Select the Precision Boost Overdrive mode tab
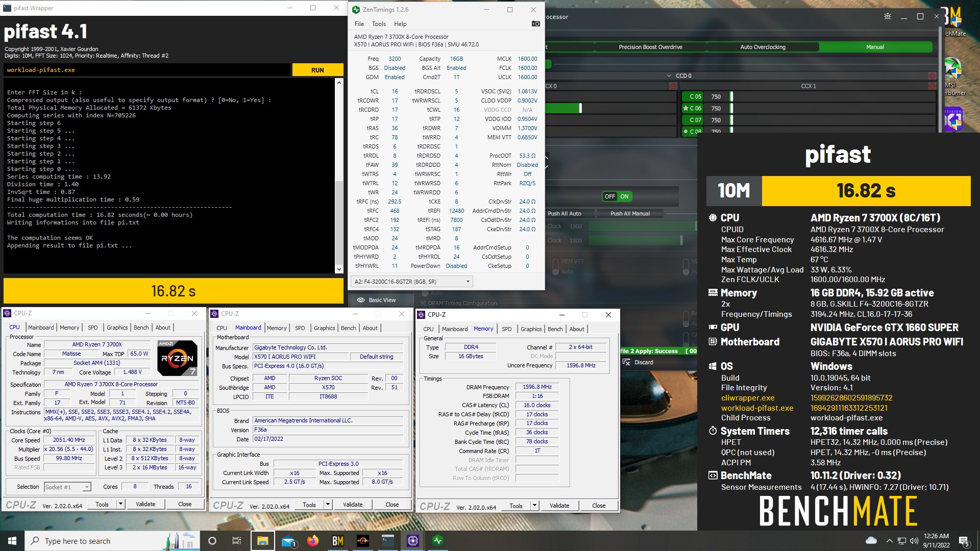The height and width of the screenshot is (551, 980). click(x=650, y=47)
